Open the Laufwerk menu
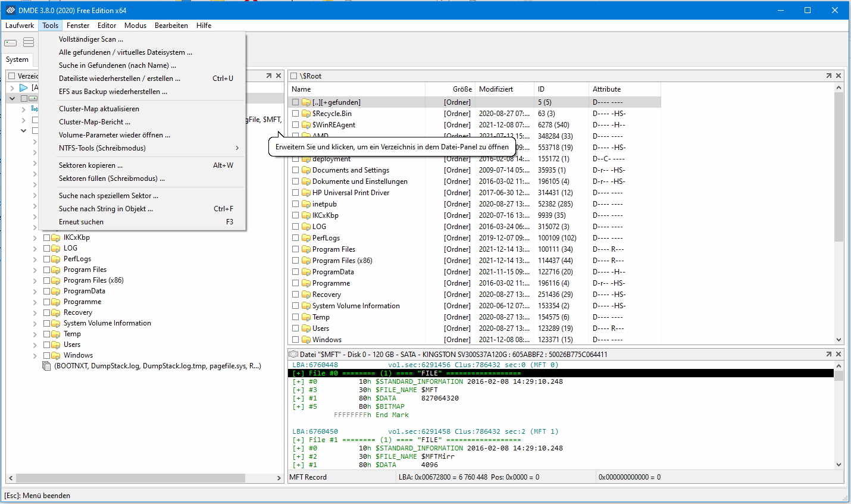The height and width of the screenshot is (504, 851). point(20,26)
